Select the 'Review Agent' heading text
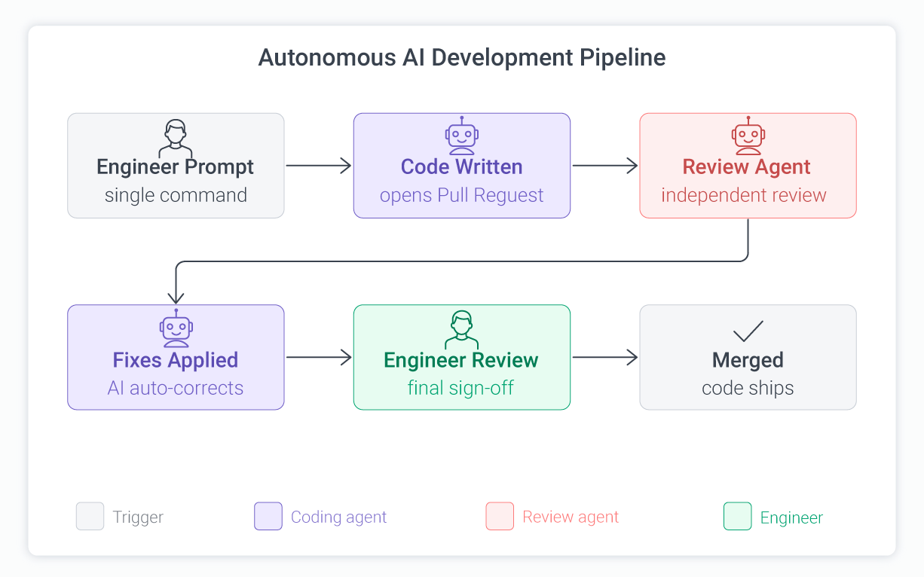Image resolution: width=924 pixels, height=577 pixels. coord(747,167)
